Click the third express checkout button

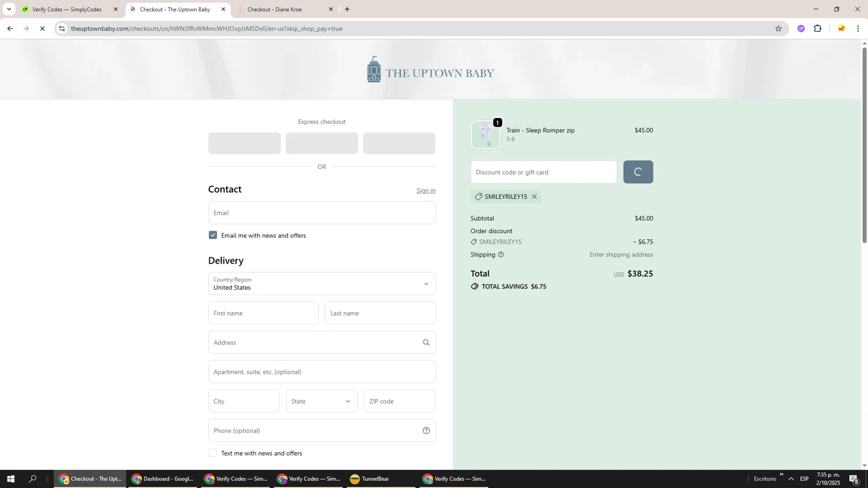(x=399, y=143)
